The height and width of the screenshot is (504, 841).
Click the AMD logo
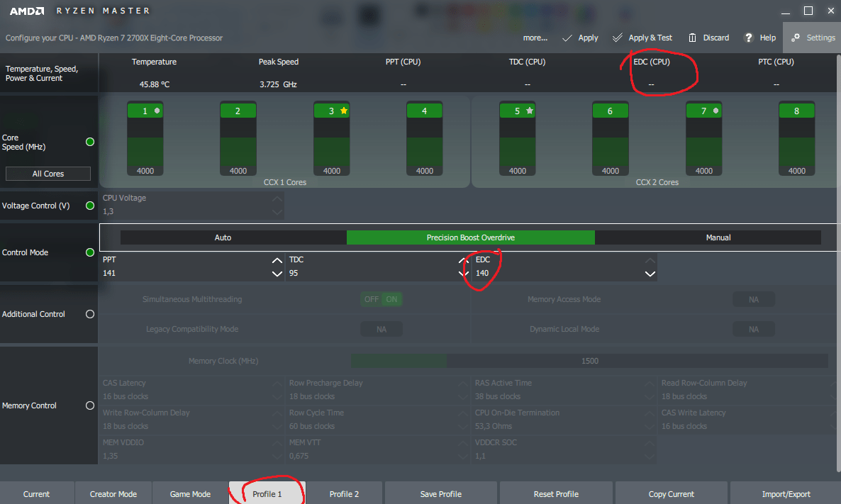pyautogui.click(x=27, y=11)
